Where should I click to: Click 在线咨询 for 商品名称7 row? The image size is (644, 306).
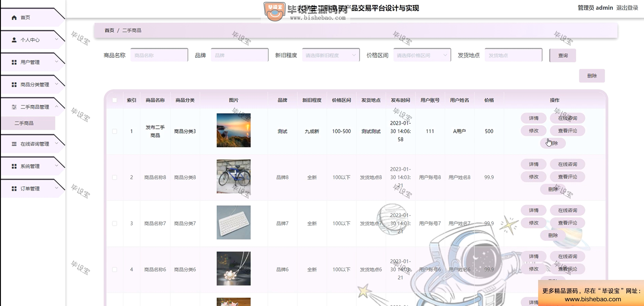(567, 211)
